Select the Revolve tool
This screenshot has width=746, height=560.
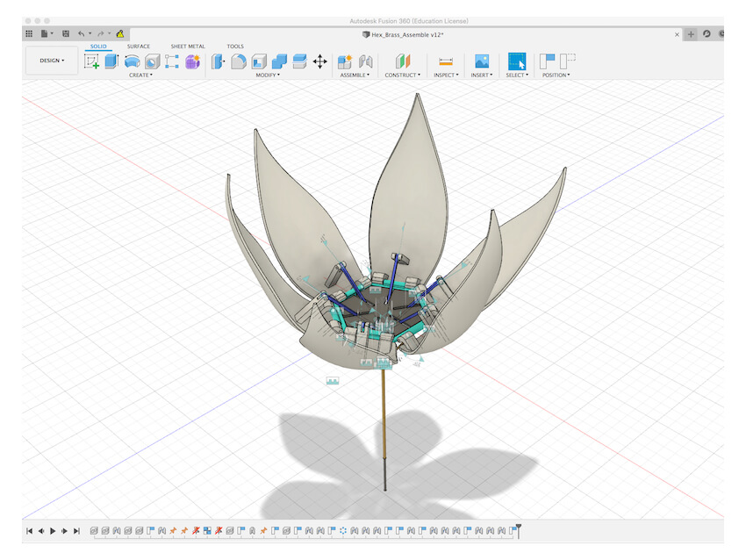pos(132,61)
